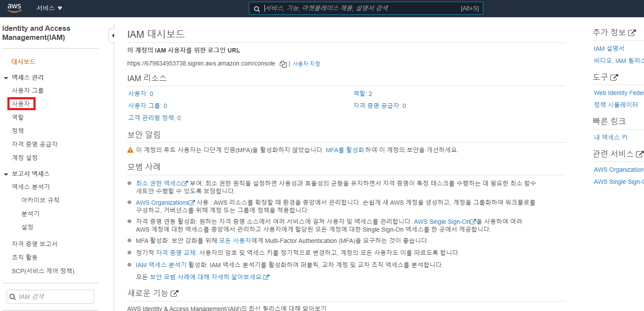The height and width of the screenshot is (311, 644).
Task: Open the IAM 설명서 link
Action: click(x=609, y=49)
